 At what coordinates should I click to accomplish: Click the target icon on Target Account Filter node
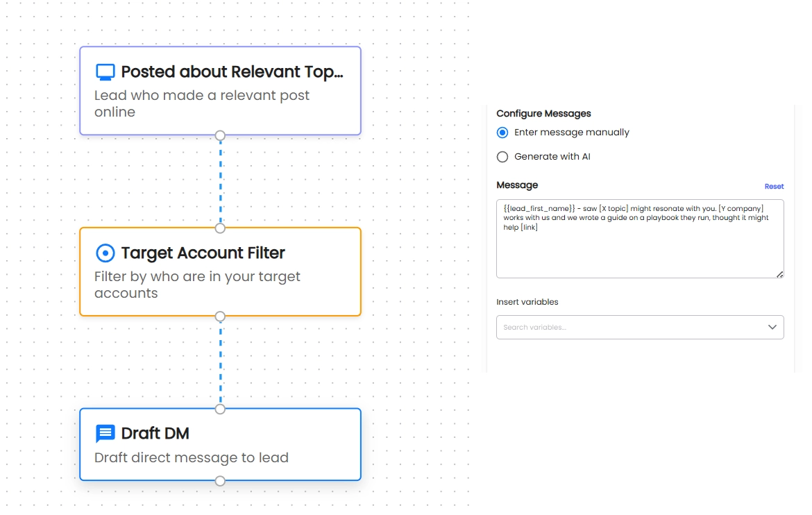coord(105,253)
